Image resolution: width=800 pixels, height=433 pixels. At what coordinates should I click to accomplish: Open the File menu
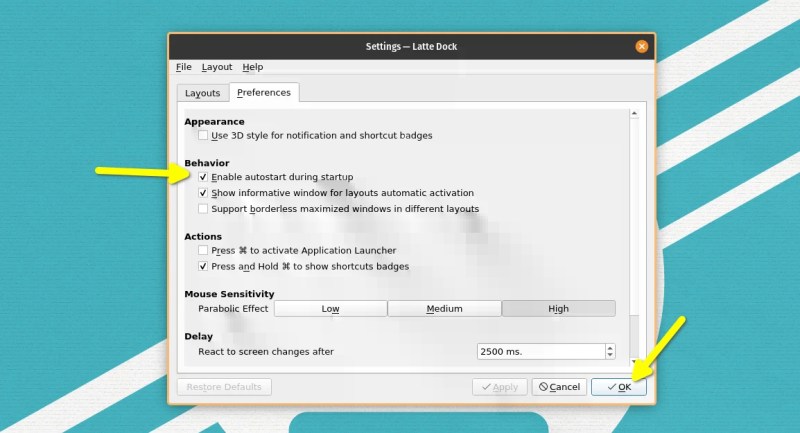point(184,67)
